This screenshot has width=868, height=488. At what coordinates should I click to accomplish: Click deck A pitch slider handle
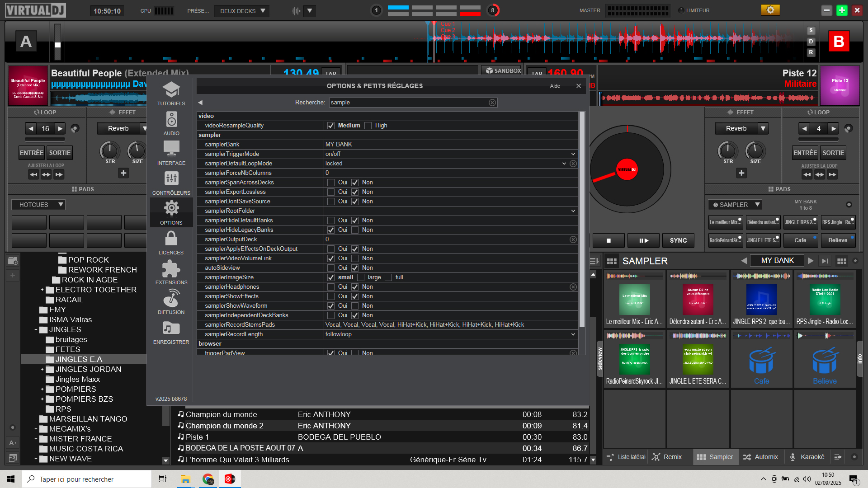pos(57,45)
